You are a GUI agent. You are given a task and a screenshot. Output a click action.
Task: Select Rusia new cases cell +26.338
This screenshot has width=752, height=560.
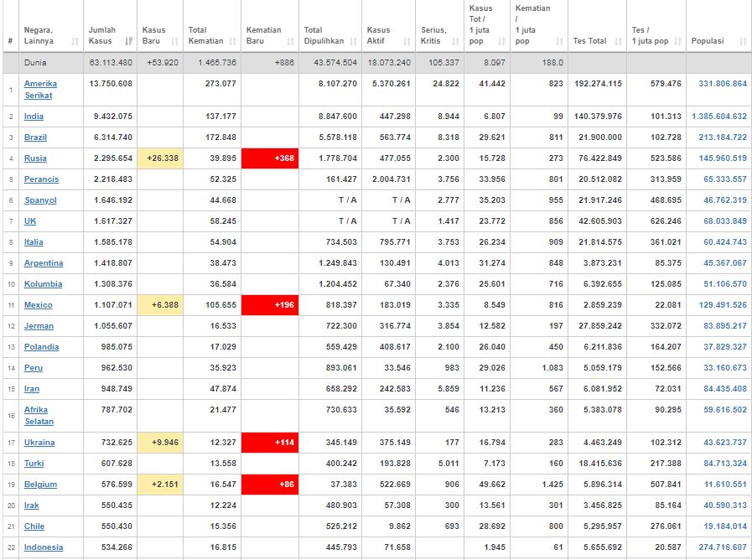[x=160, y=158]
